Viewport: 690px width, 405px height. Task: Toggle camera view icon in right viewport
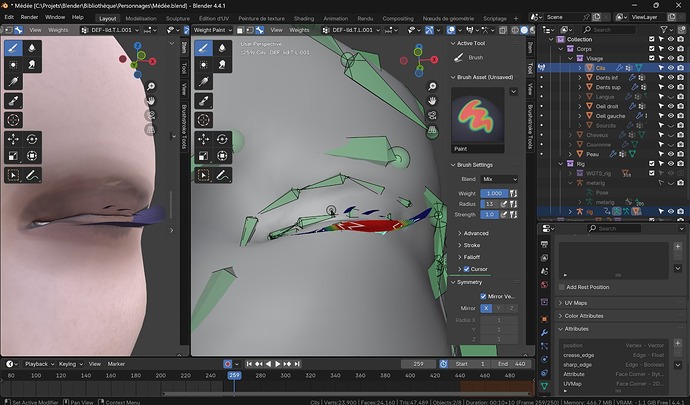(x=432, y=115)
